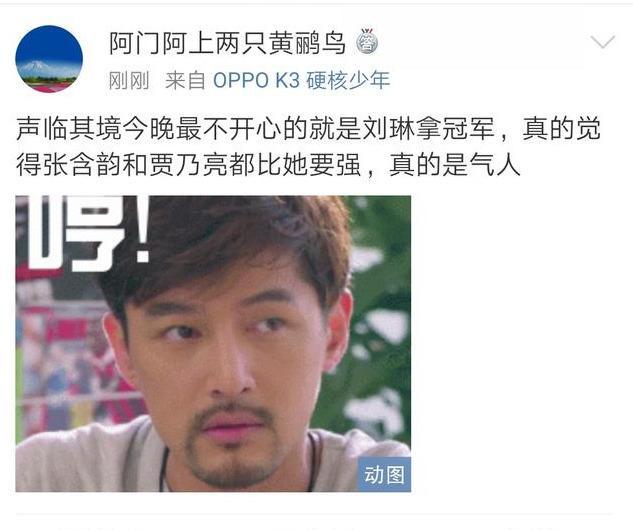633x530 pixels.
Task: Tap the 动图 GIF badge label
Action: click(x=384, y=474)
